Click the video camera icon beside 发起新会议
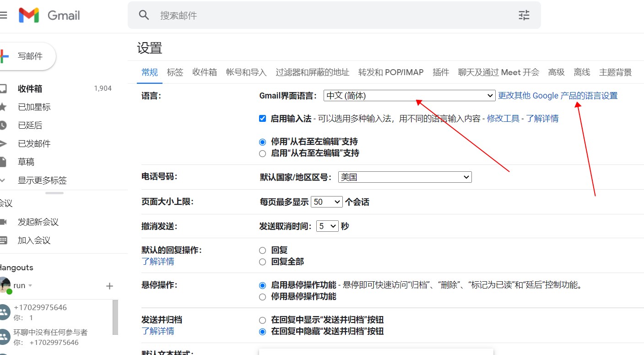Image resolution: width=644 pixels, height=355 pixels. click(3, 222)
